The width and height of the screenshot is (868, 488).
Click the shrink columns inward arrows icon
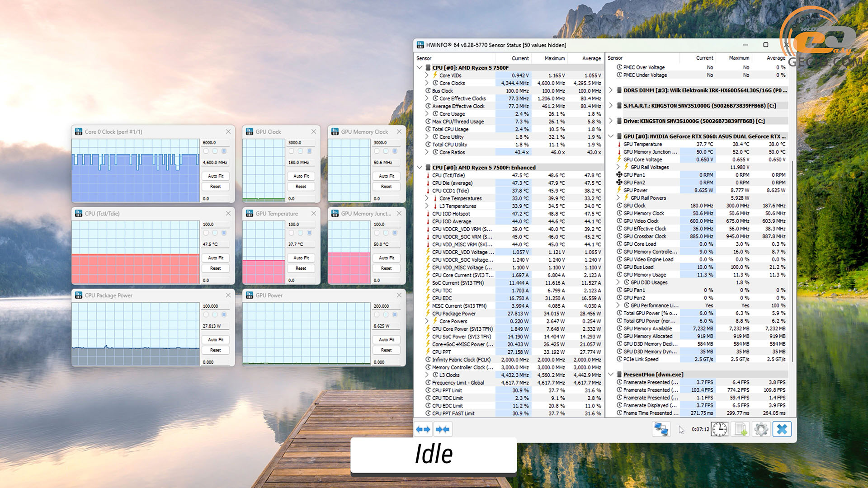point(443,429)
